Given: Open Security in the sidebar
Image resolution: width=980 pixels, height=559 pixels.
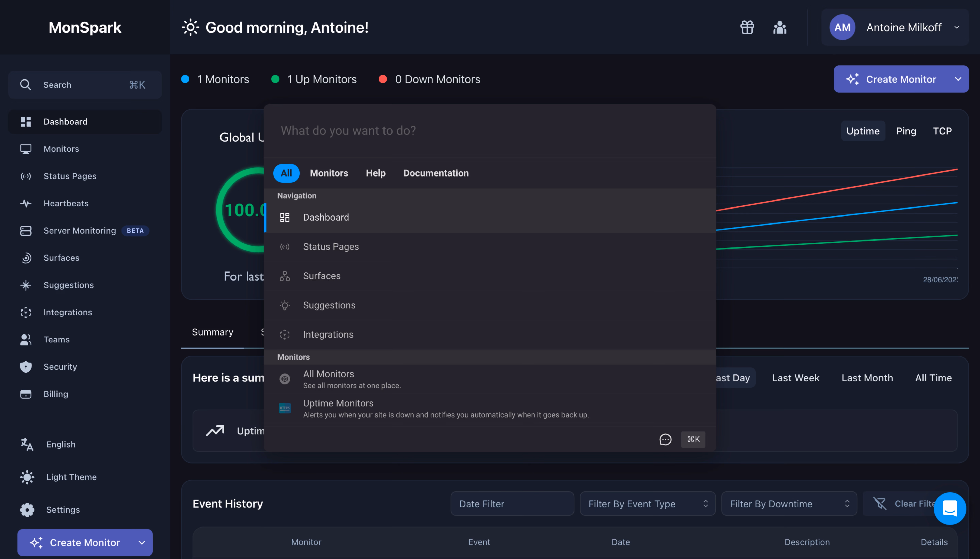Looking at the screenshot, I should click(x=85, y=367).
